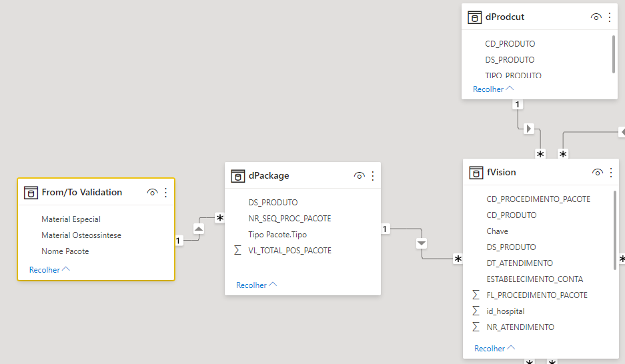Click the fVision table icon
Screen dimensions: 625x364
(476, 173)
